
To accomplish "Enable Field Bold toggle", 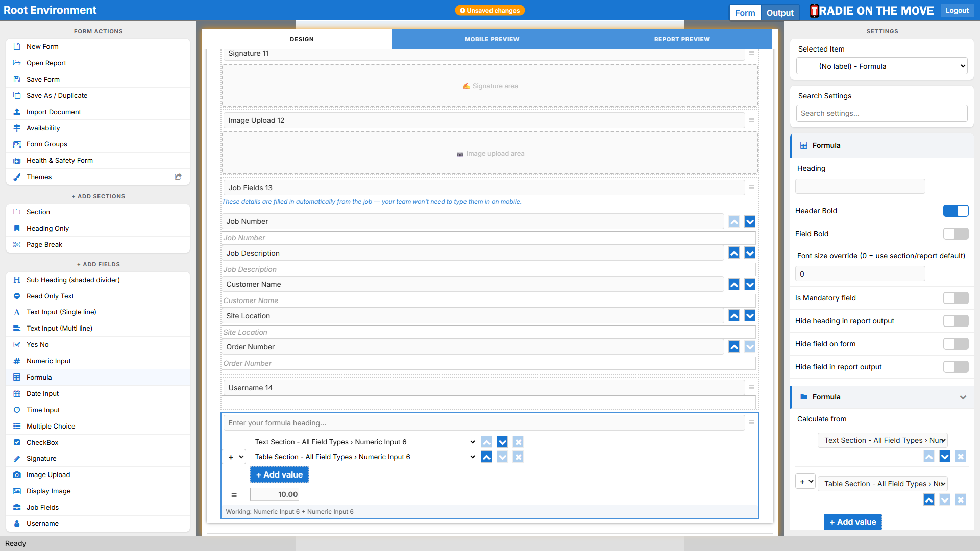I will 955,234.
